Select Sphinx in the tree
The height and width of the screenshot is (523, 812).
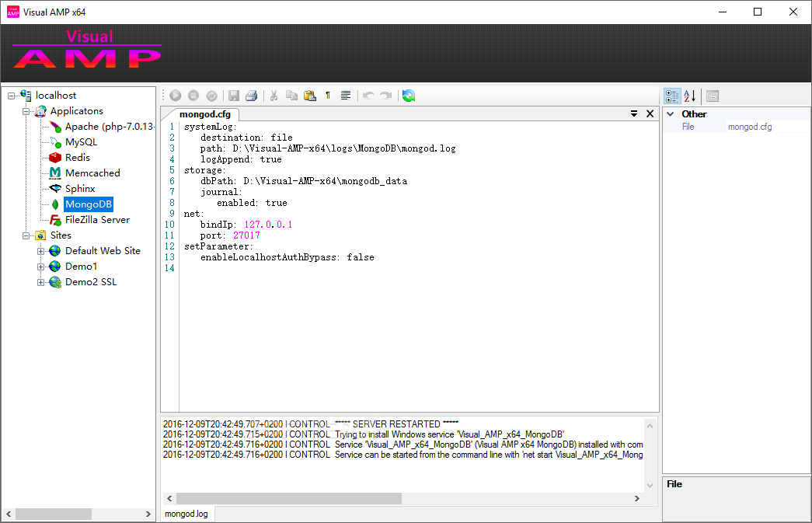80,189
